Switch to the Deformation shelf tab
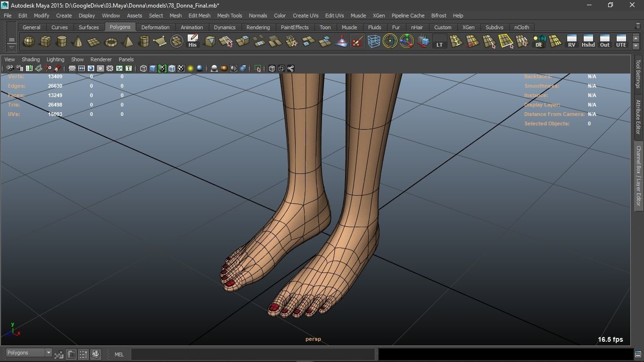644x362 pixels. click(155, 27)
